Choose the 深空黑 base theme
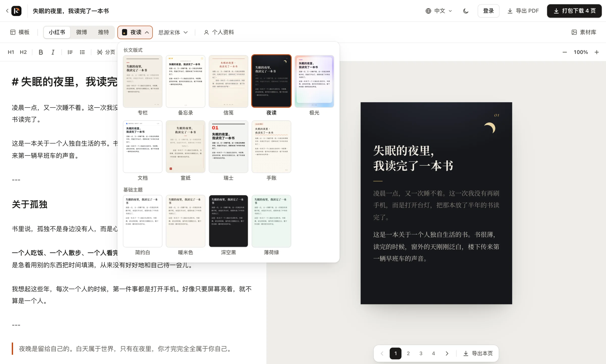This screenshot has width=606, height=364. click(x=228, y=221)
